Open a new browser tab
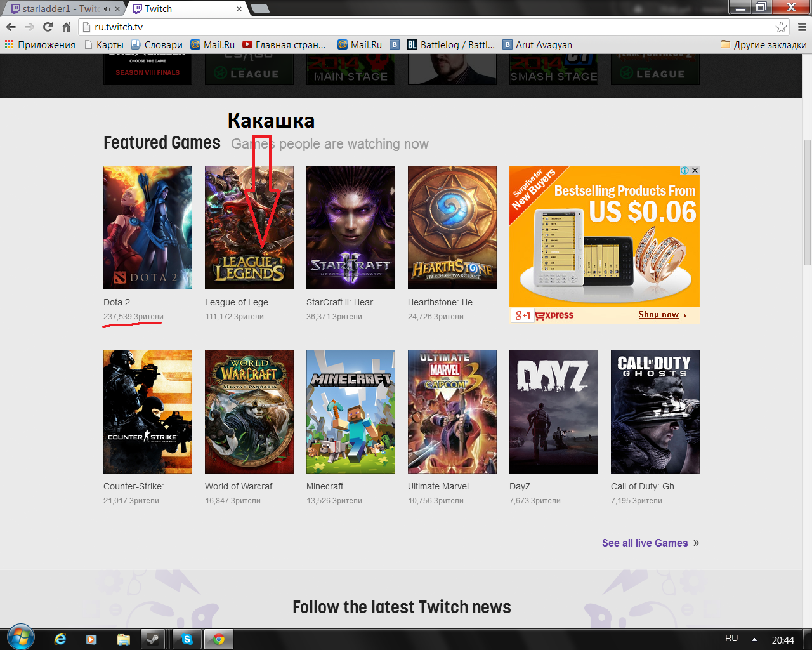812x650 pixels. click(x=260, y=9)
